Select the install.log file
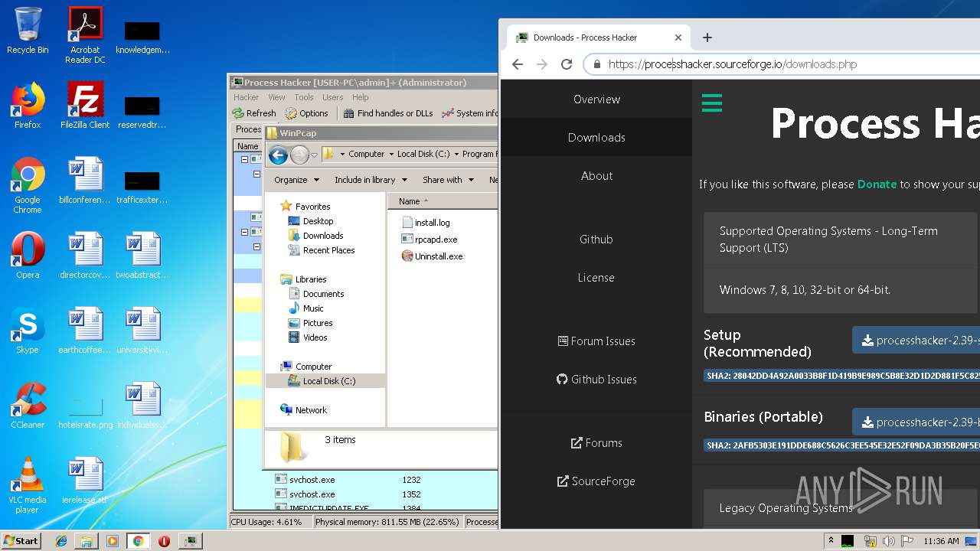The width and height of the screenshot is (980, 551). (425, 223)
